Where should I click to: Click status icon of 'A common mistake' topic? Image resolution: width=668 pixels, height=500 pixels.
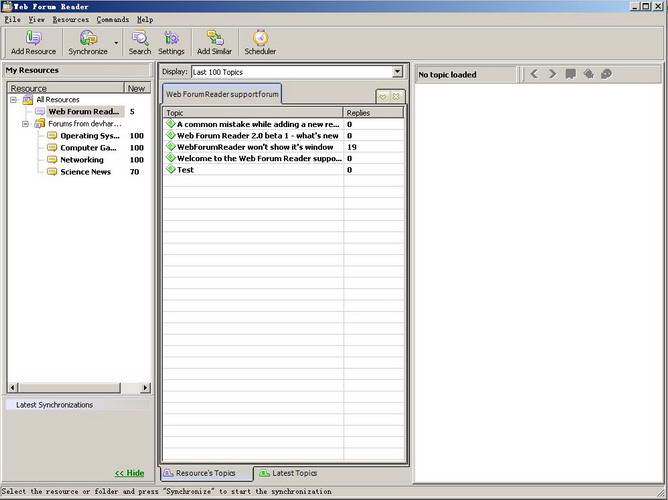click(171, 124)
